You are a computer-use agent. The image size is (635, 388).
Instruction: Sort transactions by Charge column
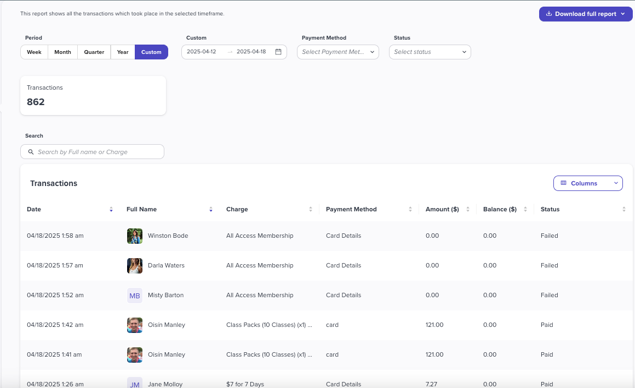pyautogui.click(x=310, y=209)
